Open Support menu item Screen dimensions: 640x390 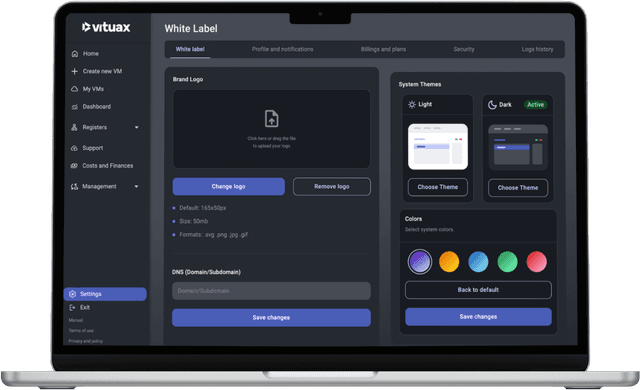[x=92, y=148]
